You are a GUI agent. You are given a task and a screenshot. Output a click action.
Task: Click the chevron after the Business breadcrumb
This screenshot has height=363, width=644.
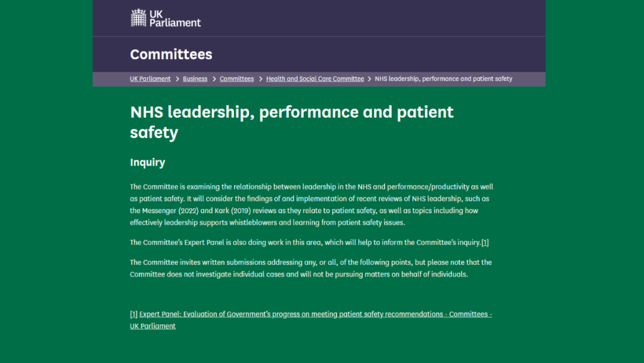214,79
